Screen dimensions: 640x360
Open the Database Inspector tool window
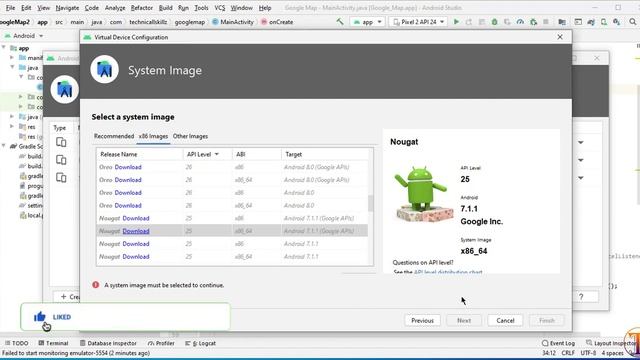tap(108, 343)
